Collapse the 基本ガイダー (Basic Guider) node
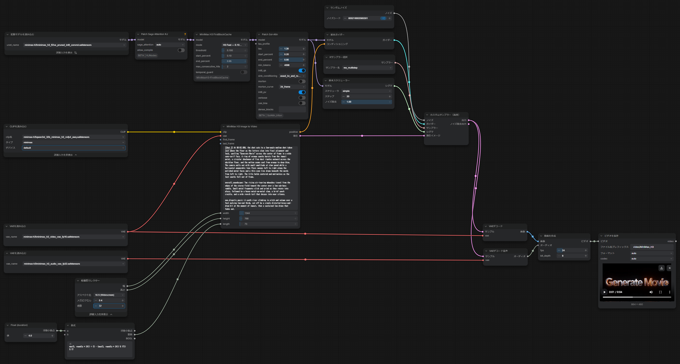The height and width of the screenshot is (364, 680). click(x=327, y=34)
